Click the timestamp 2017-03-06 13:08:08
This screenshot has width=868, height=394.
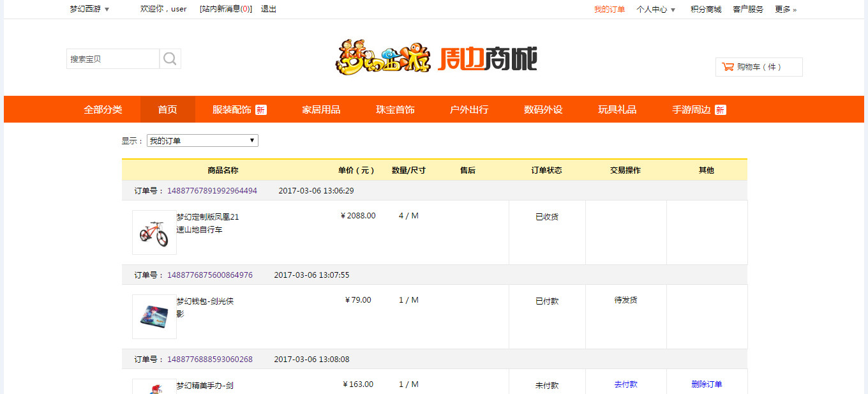coord(311,360)
